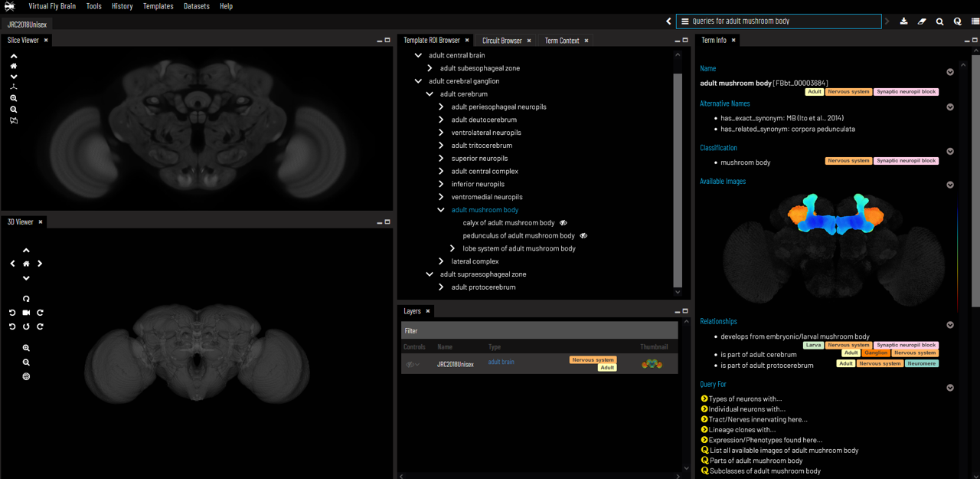Run 'Parts of adult mushroom body' query

[756, 461]
